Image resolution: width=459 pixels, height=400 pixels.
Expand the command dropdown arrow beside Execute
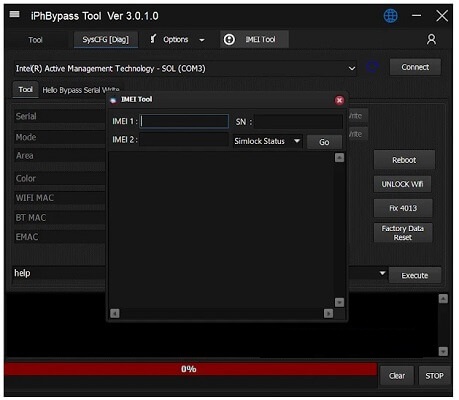382,274
